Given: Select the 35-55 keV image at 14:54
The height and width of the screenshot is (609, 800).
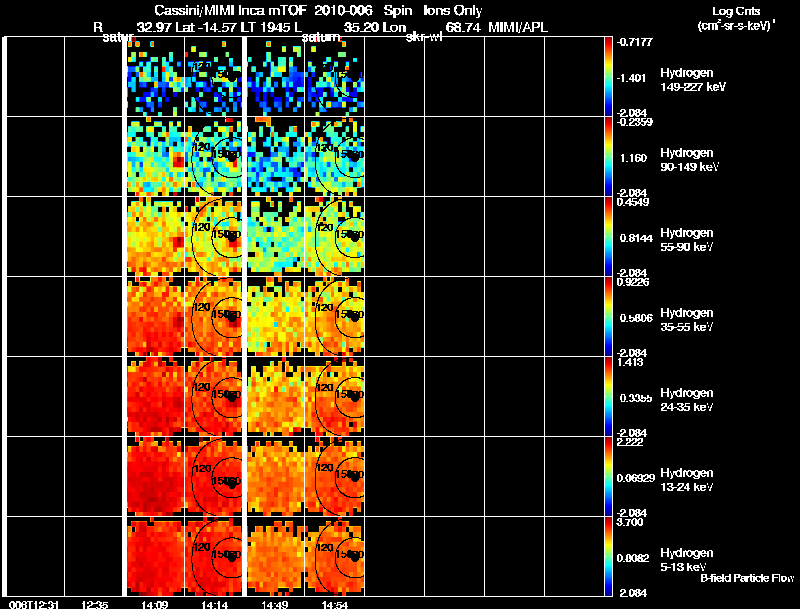Looking at the screenshot, I should coord(335,317).
